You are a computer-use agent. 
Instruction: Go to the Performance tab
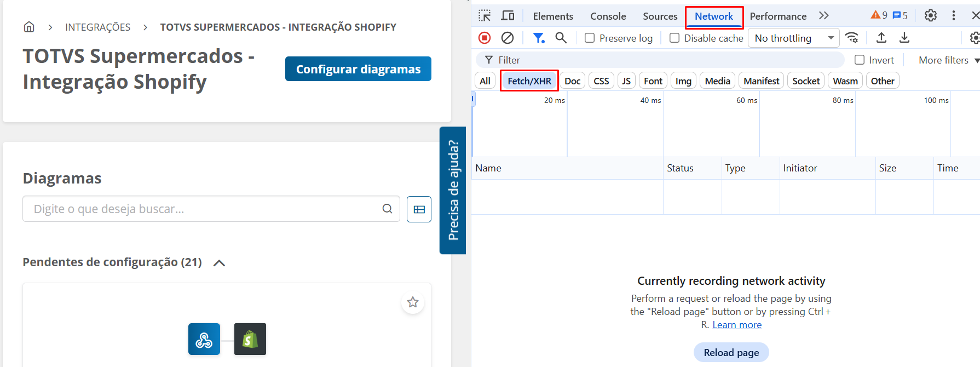778,16
